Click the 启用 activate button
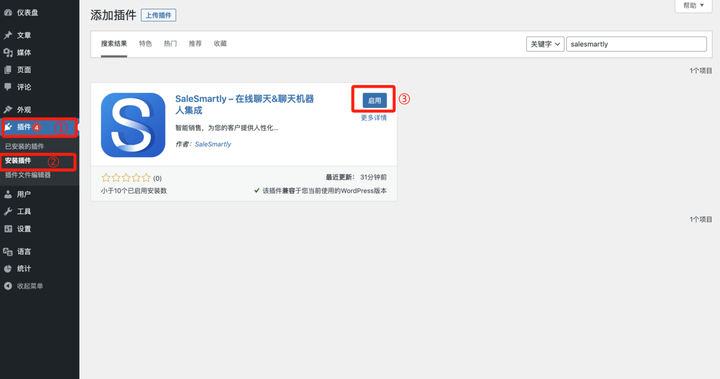The width and height of the screenshot is (720, 379). [375, 101]
